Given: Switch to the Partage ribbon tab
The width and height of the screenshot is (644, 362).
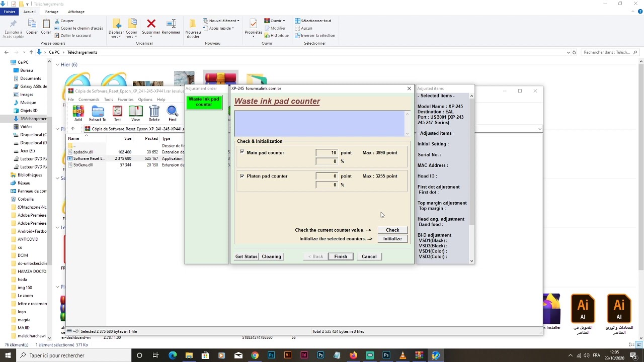Looking at the screenshot, I should tap(52, 12).
